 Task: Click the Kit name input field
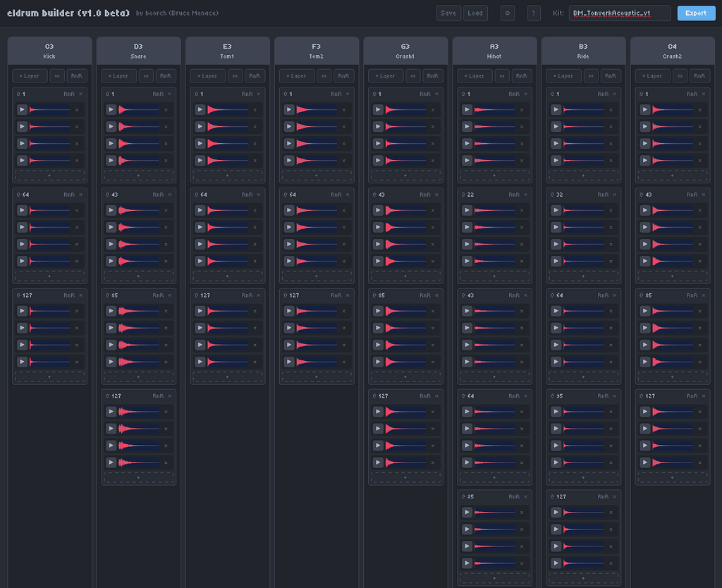(620, 13)
